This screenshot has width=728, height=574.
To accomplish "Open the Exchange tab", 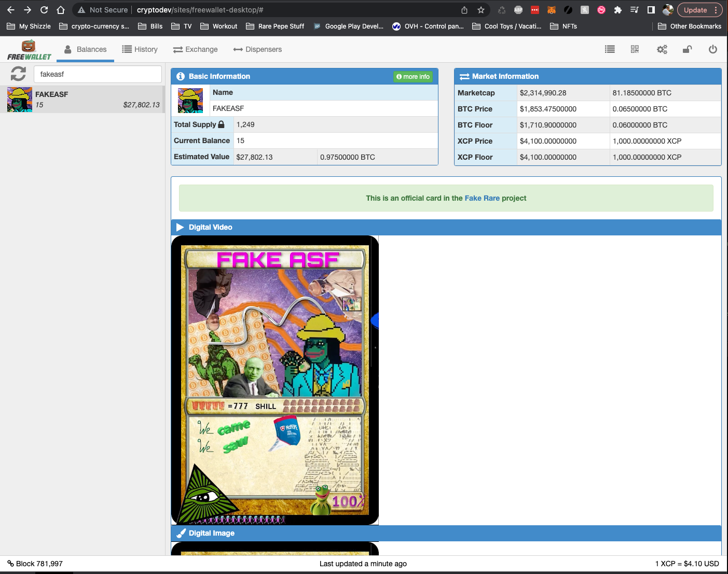I will (195, 49).
